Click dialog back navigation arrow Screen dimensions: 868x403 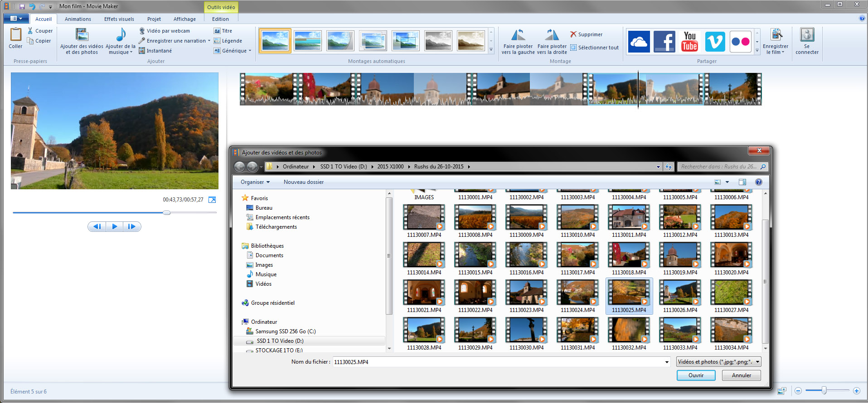(x=240, y=167)
